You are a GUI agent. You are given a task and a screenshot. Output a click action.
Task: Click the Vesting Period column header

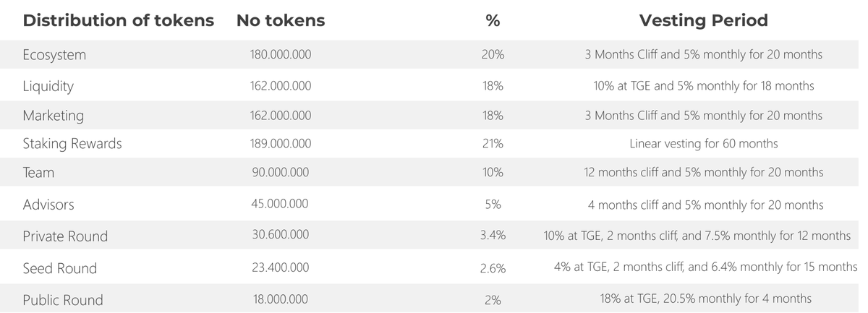coord(703,21)
